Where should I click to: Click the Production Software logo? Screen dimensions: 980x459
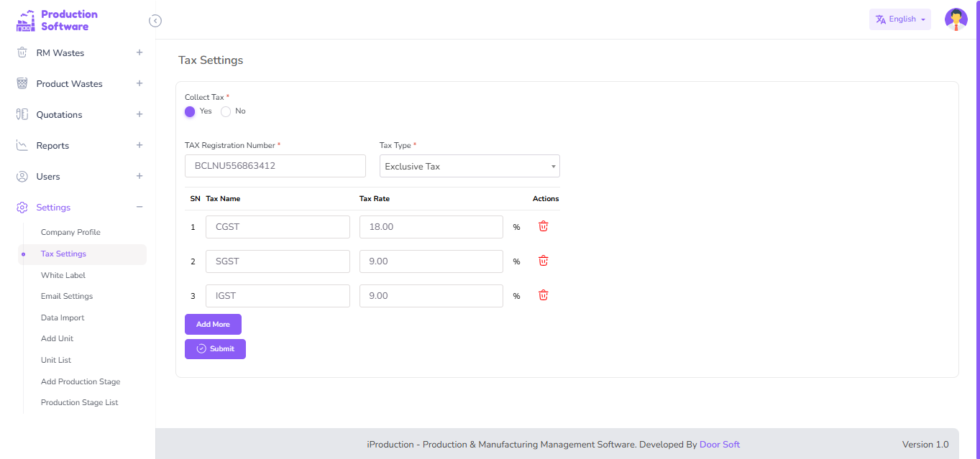(x=58, y=20)
